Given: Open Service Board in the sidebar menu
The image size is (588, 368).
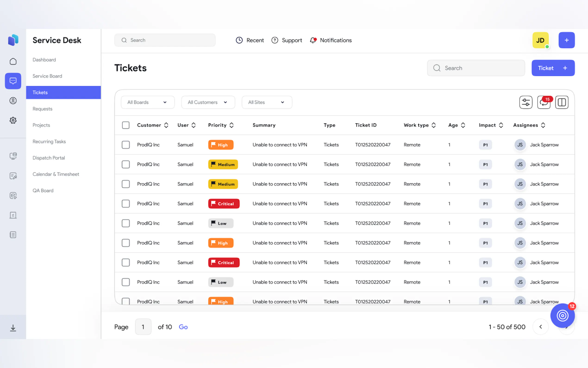Looking at the screenshot, I should click(x=47, y=76).
